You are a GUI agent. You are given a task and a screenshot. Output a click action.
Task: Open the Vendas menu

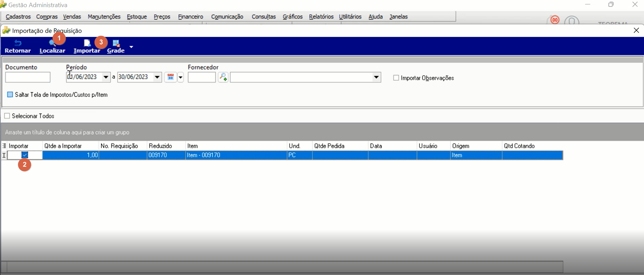click(72, 16)
